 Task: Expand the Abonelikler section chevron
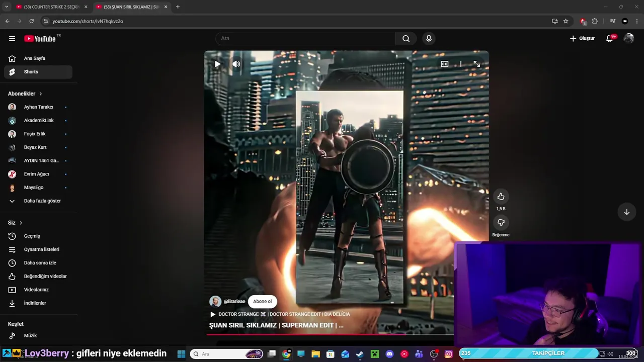tap(41, 94)
